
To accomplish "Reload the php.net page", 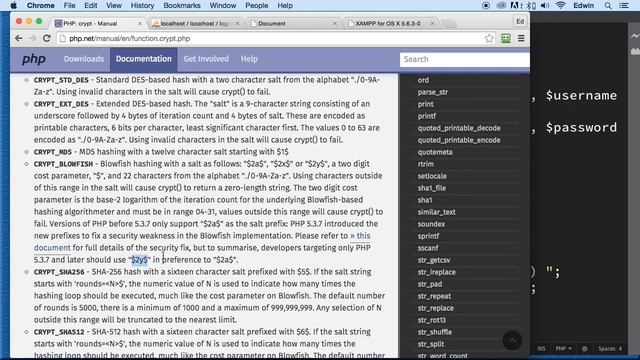I will (x=47, y=38).
